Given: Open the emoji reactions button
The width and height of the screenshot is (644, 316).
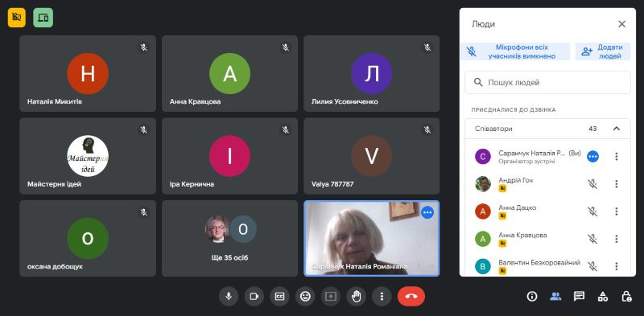Looking at the screenshot, I should [x=305, y=297].
